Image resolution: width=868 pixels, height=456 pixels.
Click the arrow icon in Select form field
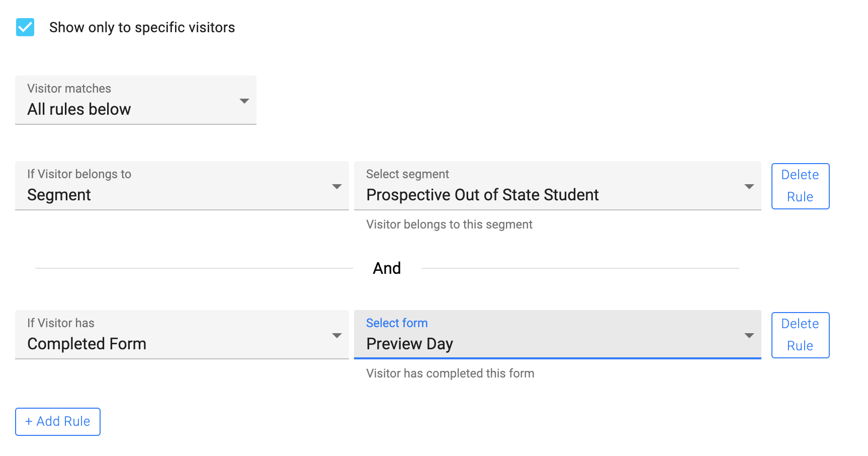(749, 336)
